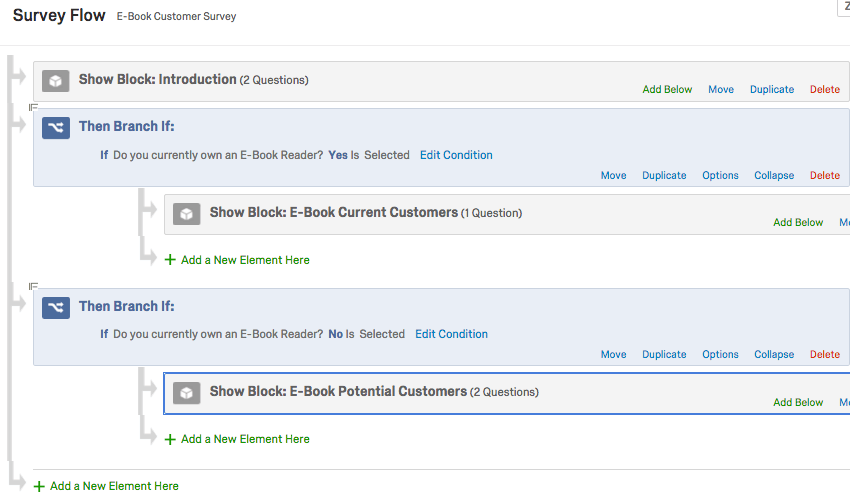Click the bottom-most green plus icon
This screenshot has height=497, width=850.
[39, 486]
